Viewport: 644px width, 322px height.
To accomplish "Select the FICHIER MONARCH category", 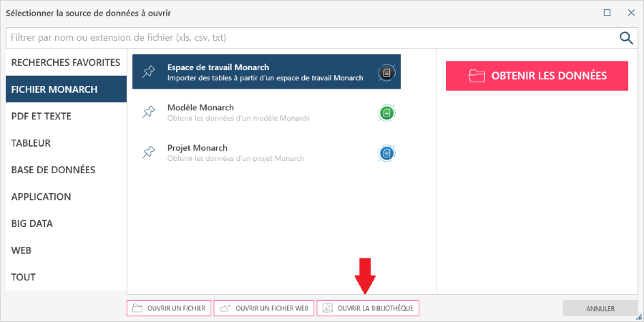I will pyautogui.click(x=66, y=89).
